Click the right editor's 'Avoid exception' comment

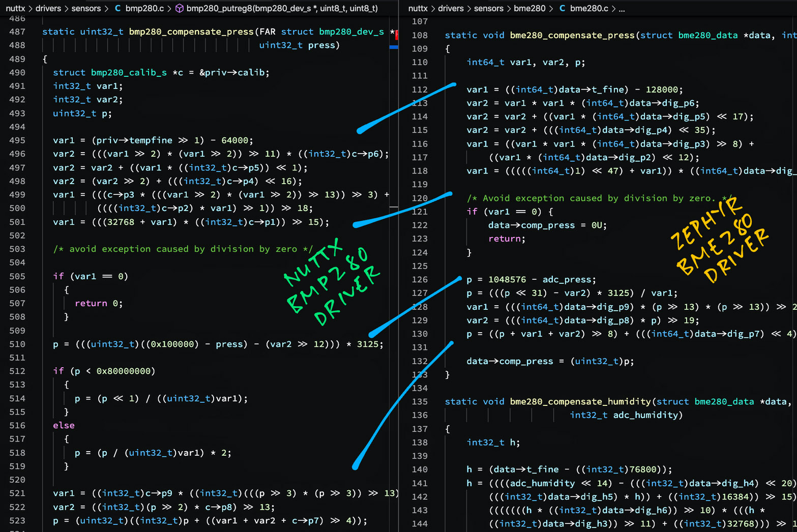[x=600, y=198]
